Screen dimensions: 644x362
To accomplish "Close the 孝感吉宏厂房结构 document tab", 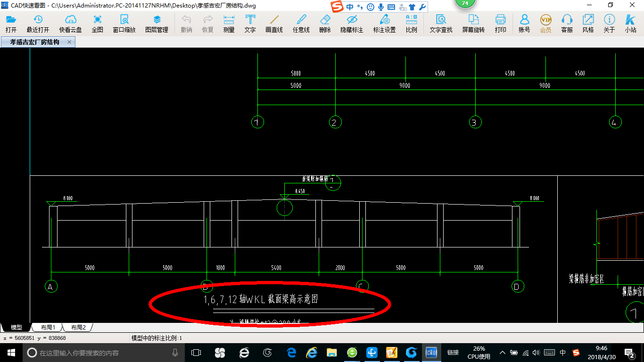I will pyautogui.click(x=69, y=42).
